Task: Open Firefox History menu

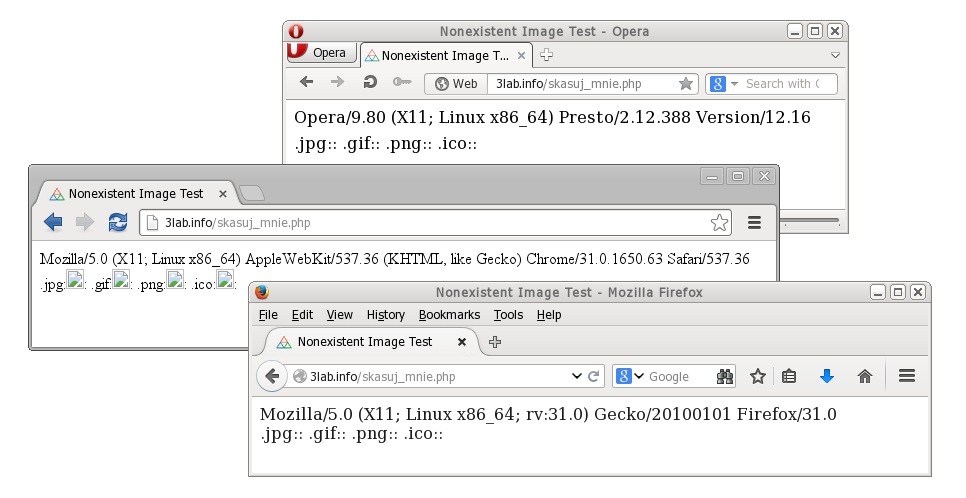Action: pos(385,315)
